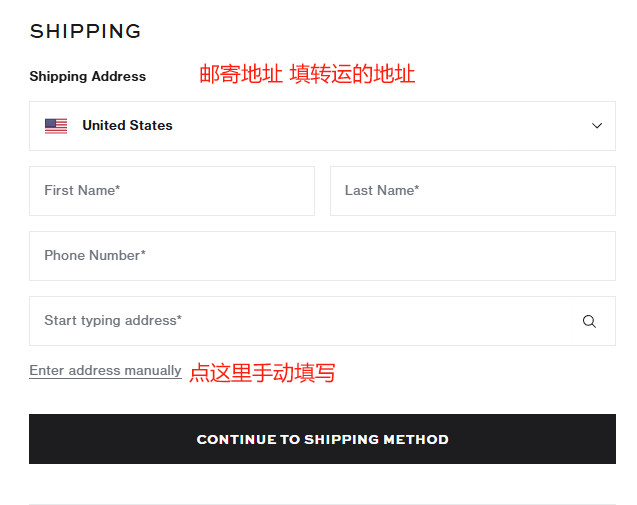Click the red text 填转运的地址
This screenshot has width=637, height=505.
[352, 74]
